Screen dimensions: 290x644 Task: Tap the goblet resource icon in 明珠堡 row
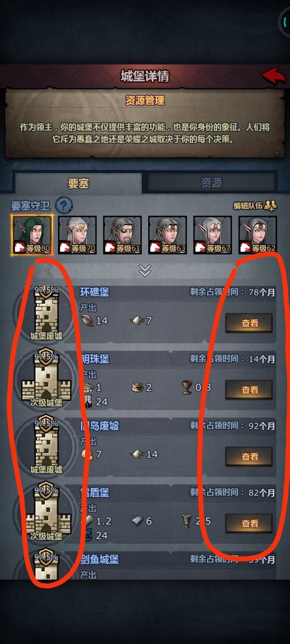(x=187, y=387)
